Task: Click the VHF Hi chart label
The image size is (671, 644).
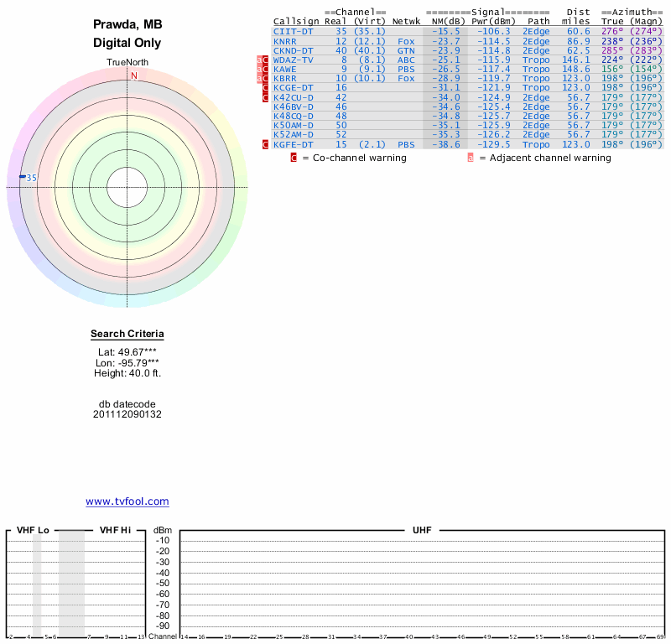Action: 115,531
